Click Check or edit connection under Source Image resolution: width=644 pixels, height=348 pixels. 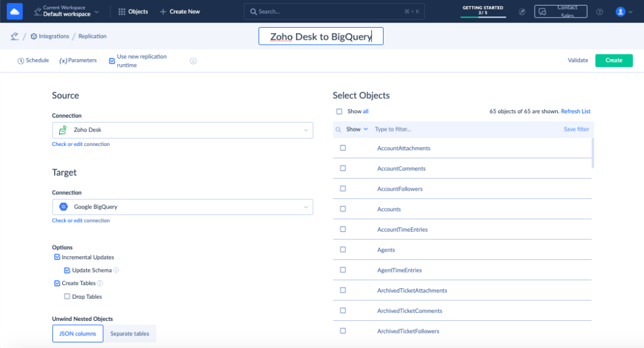coord(81,144)
